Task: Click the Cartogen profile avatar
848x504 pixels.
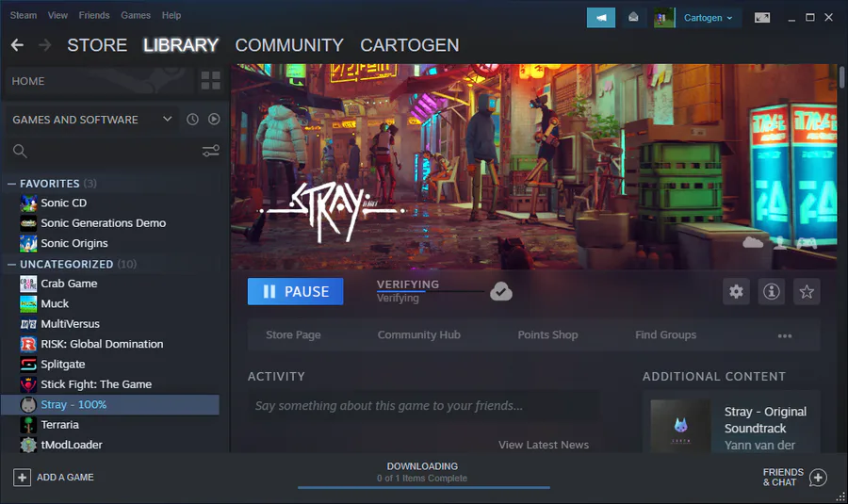Action: click(663, 18)
